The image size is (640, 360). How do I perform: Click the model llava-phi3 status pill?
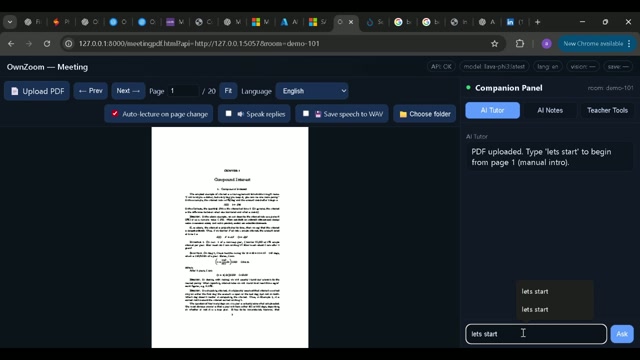(x=494, y=67)
